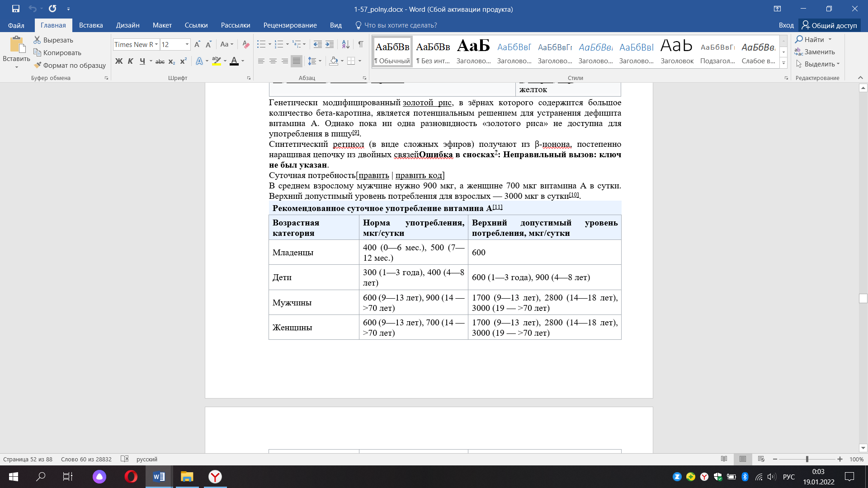This screenshot has height=488, width=868.
Task: Apply superscript formatting
Action: [183, 61]
